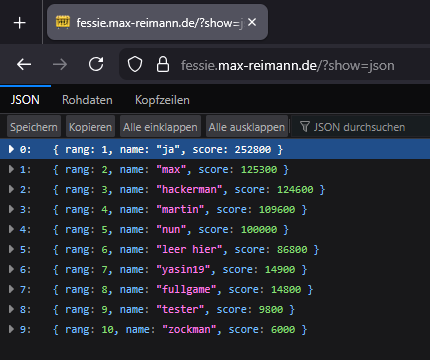
Task: Select the score value 9800
Action: tap(271, 309)
